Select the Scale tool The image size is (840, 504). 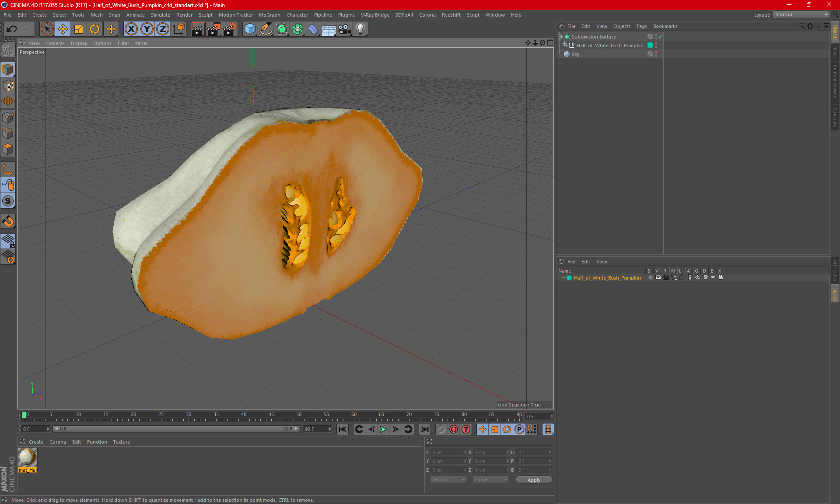point(79,29)
